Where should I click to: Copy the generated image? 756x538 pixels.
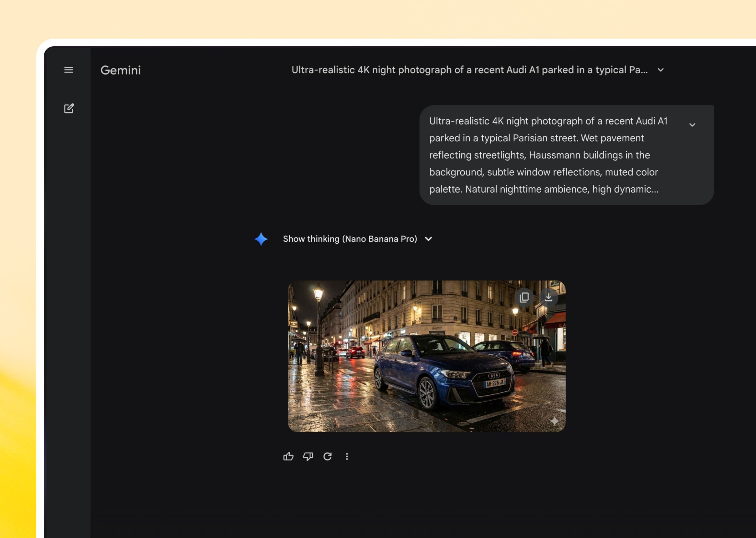click(x=524, y=297)
